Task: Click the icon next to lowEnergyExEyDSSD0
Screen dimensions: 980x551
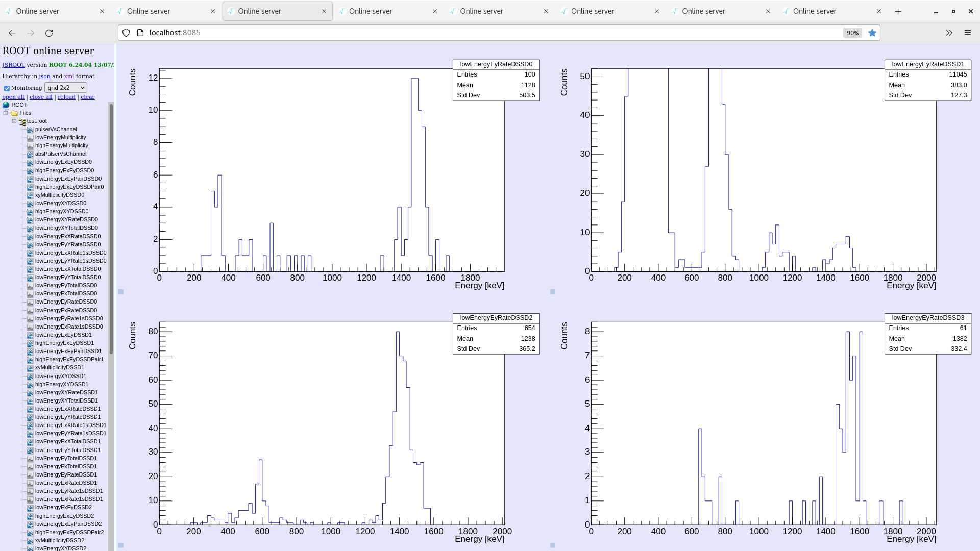Action: tap(30, 162)
